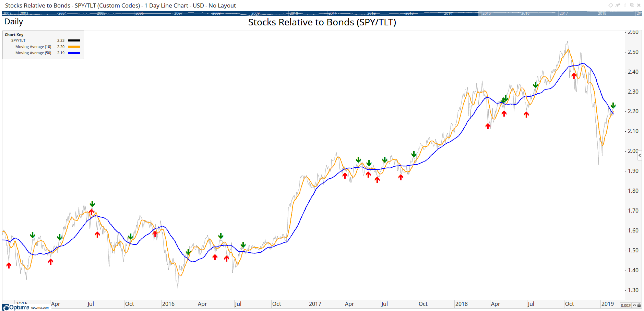Click the chart heading Stocks Relative to Bonds (SPY/TLT)

point(322,22)
